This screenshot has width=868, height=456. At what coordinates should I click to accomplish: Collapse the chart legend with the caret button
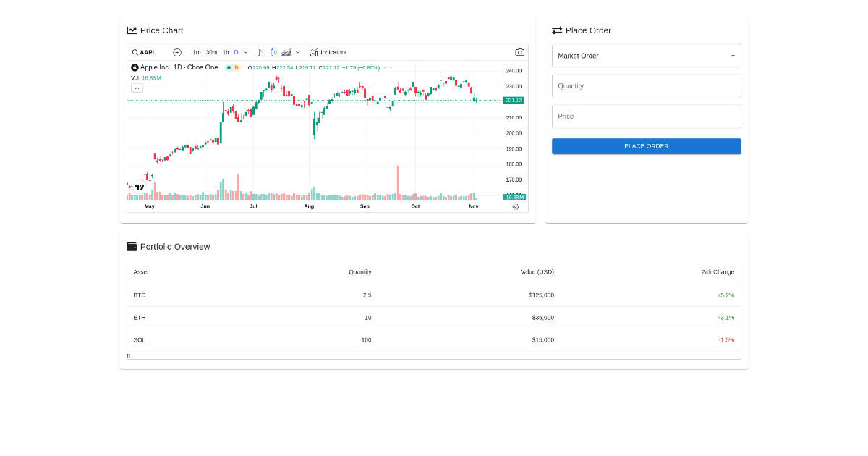[137, 88]
